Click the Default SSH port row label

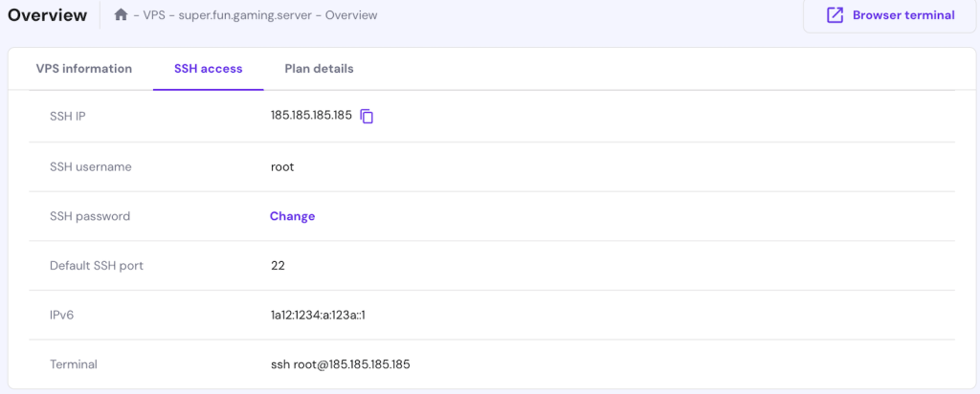coord(97,266)
